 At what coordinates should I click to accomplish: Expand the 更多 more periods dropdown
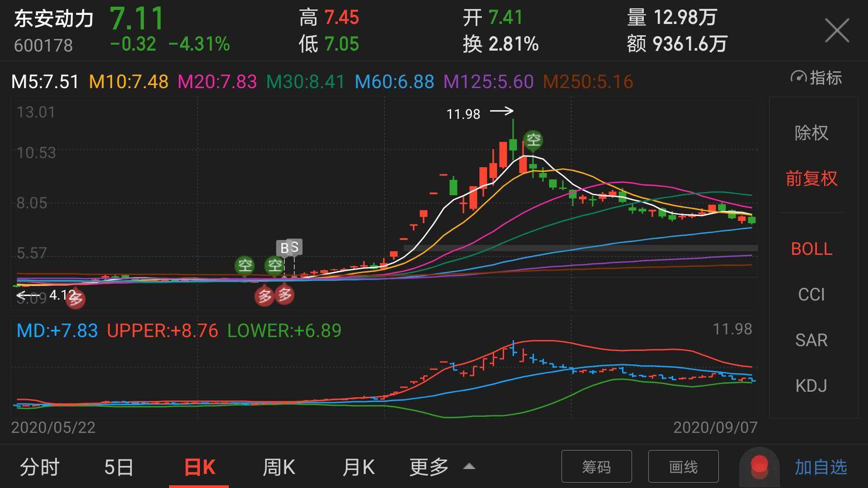coord(429,467)
